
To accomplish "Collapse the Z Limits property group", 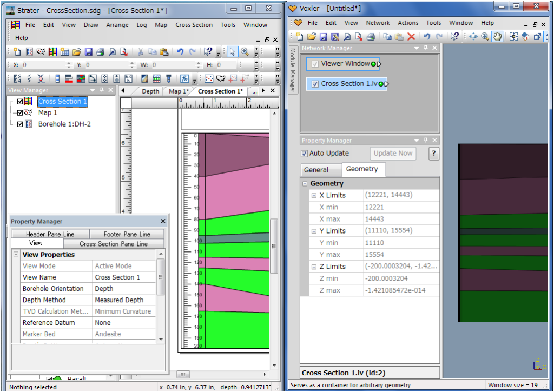I will 314,267.
